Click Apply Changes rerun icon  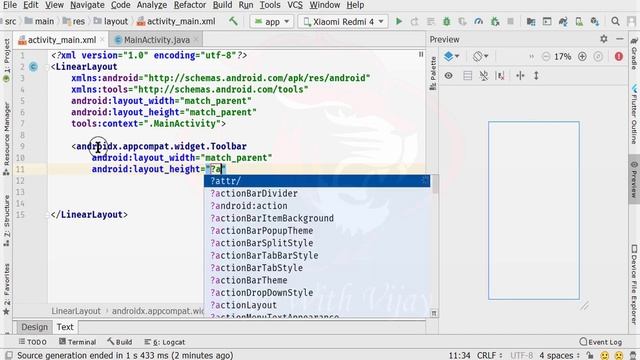pyautogui.click(x=415, y=22)
